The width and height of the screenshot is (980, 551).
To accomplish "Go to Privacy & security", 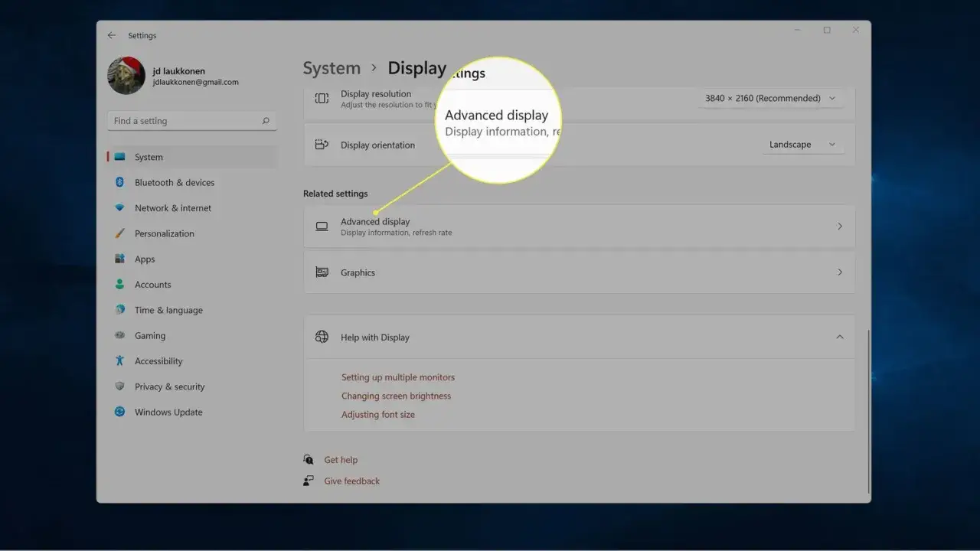I will 192,386.
